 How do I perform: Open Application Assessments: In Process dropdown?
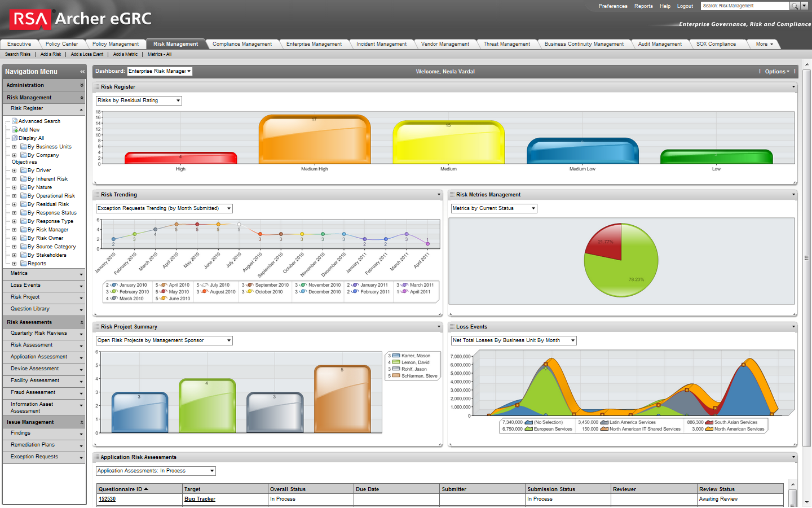[156, 471]
